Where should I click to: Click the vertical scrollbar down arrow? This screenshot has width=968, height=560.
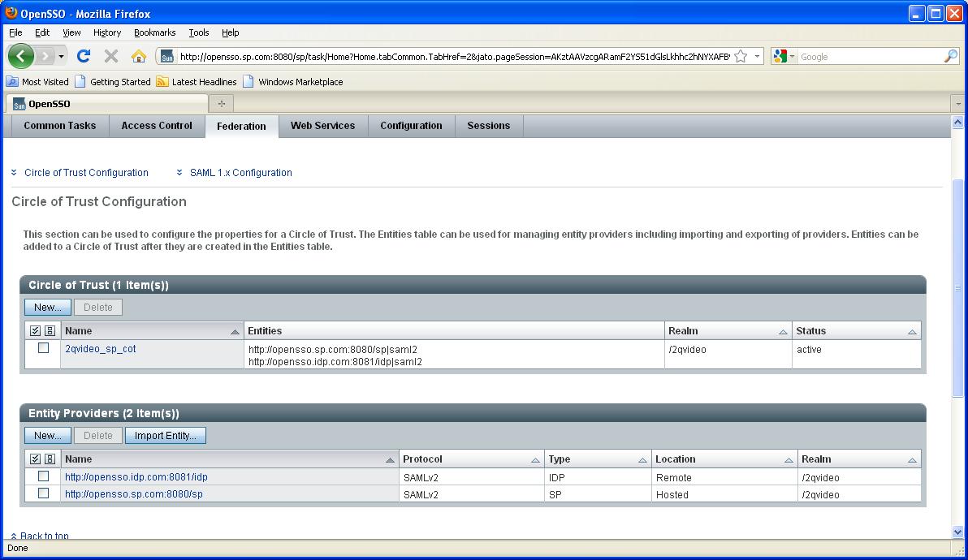pyautogui.click(x=957, y=532)
